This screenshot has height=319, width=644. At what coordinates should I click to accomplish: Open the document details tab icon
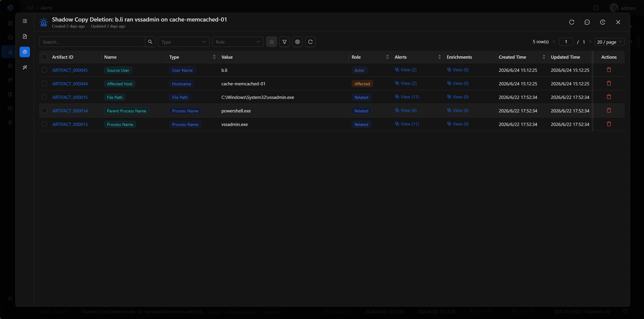(25, 37)
